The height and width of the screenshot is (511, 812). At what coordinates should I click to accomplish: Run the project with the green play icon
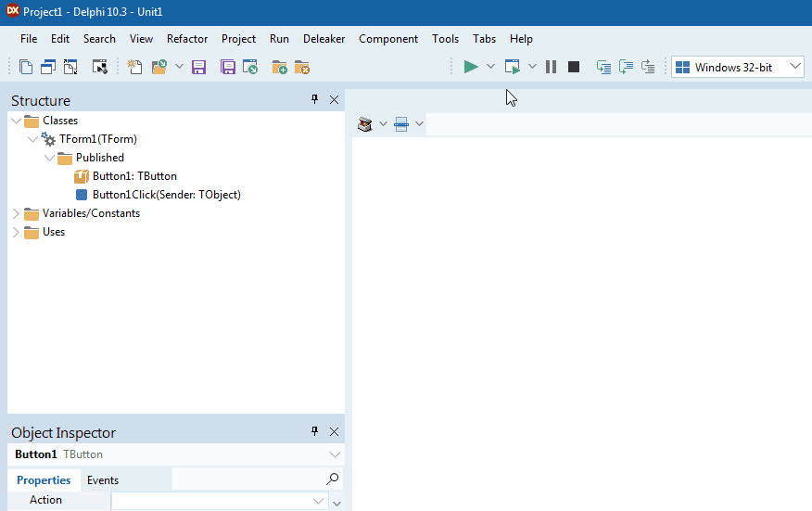(x=471, y=67)
